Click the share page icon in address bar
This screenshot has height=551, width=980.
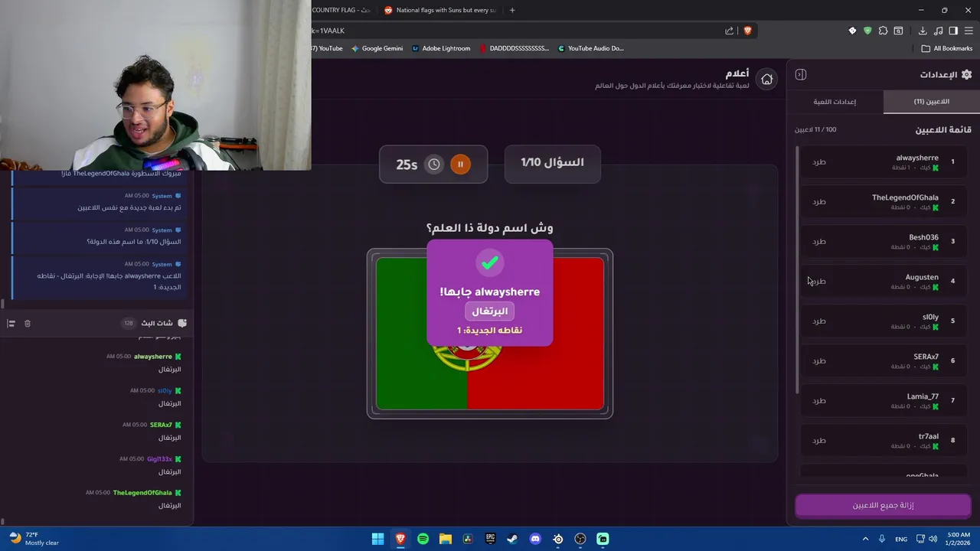[730, 31]
